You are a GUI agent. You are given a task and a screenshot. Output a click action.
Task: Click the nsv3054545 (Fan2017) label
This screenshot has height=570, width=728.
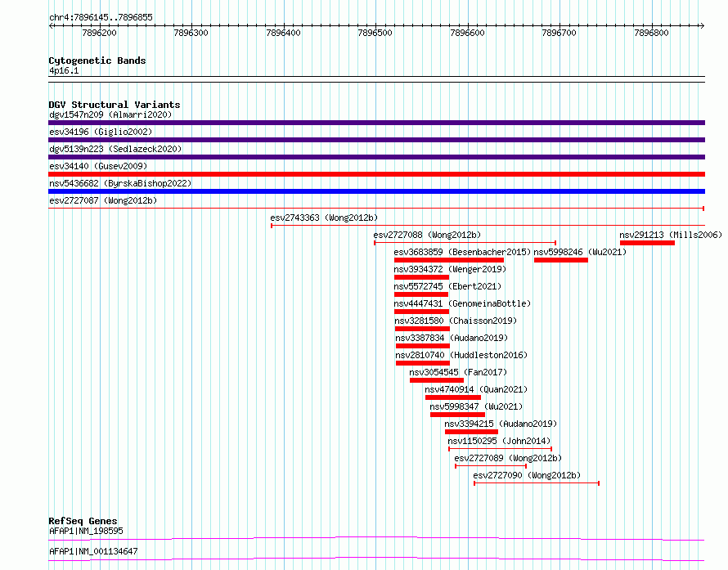pyautogui.click(x=458, y=372)
